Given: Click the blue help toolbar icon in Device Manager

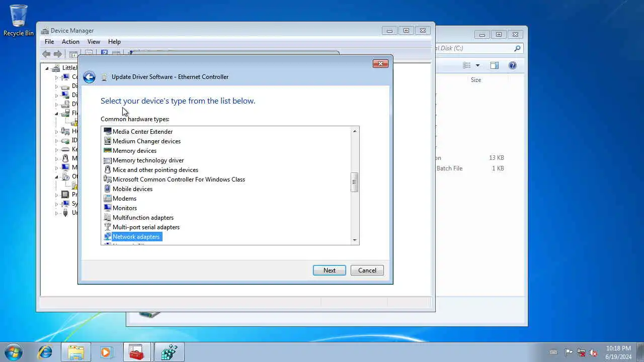Looking at the screenshot, I should click(x=104, y=52).
